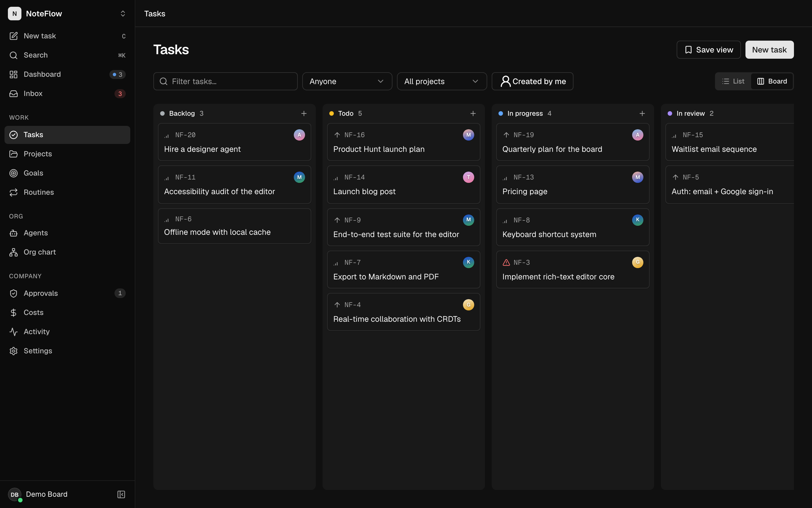The width and height of the screenshot is (812, 508).
Task: Open the Anyone assignee dropdown
Action: (x=347, y=81)
